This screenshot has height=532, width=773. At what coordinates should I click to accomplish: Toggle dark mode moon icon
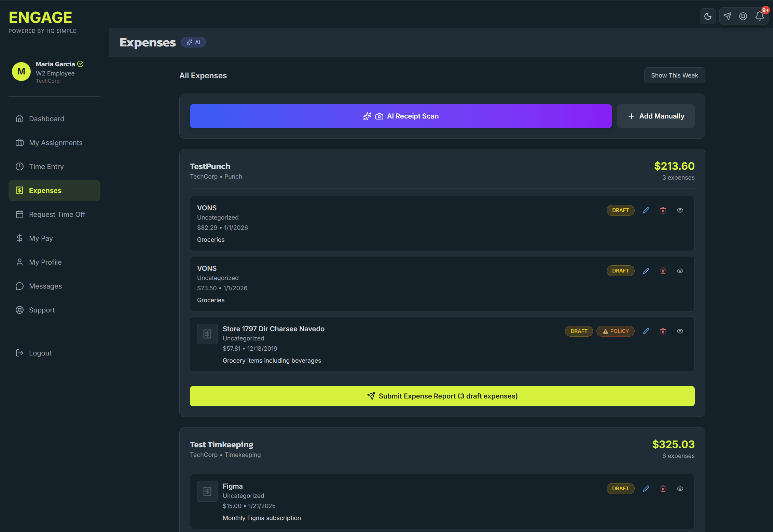coord(708,16)
